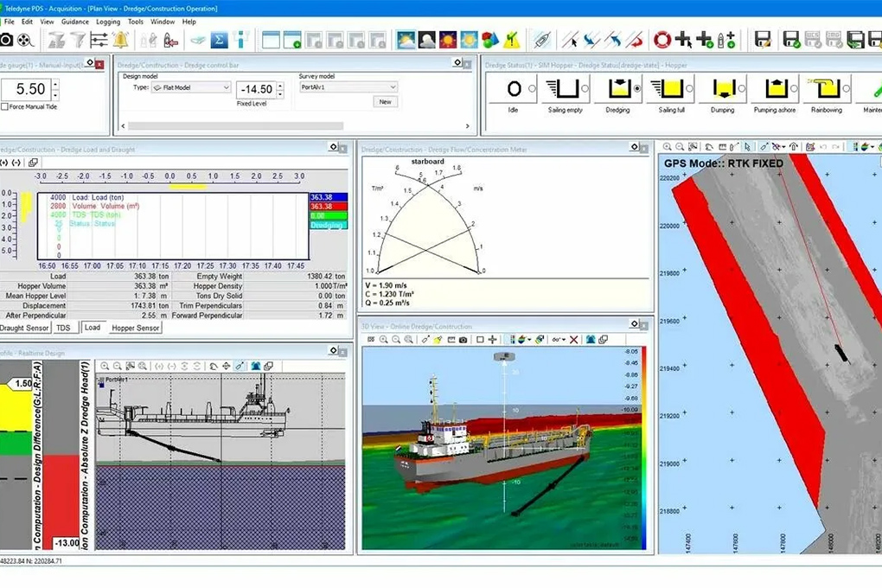Expand the Survey model PortAlv1 dropdown
Screen dimensions: 882x588
tap(392, 87)
